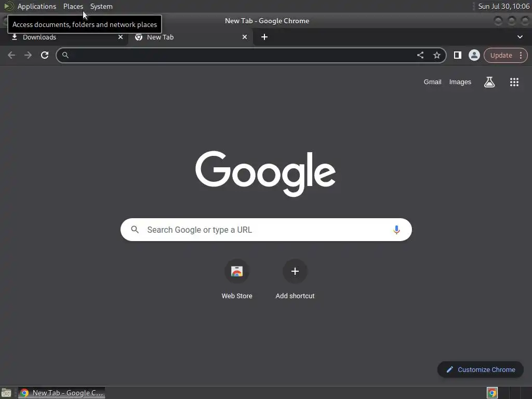The image size is (532, 399).
Task: Open Search Labs flask icon
Action: click(x=489, y=82)
